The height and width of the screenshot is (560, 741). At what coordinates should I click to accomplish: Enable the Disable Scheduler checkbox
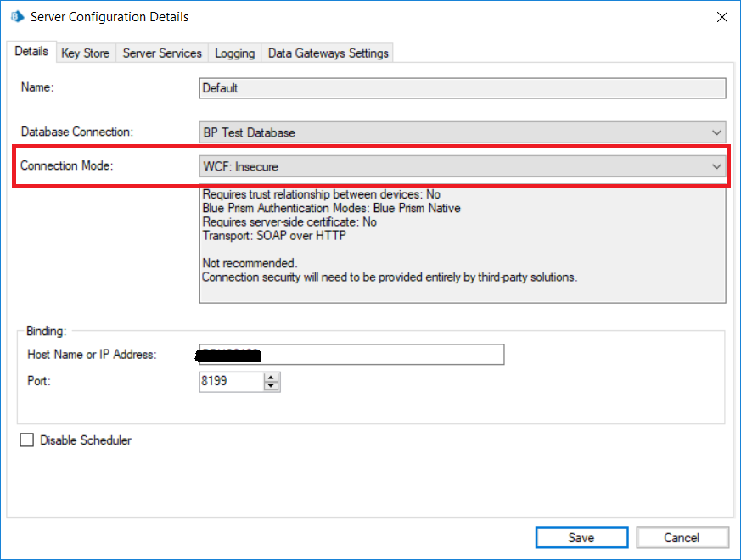tap(27, 440)
